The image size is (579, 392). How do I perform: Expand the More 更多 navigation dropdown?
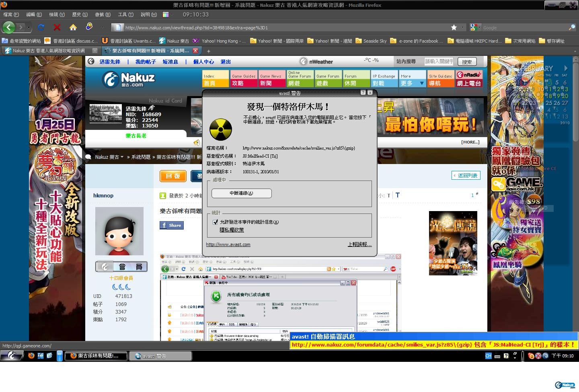(422, 83)
